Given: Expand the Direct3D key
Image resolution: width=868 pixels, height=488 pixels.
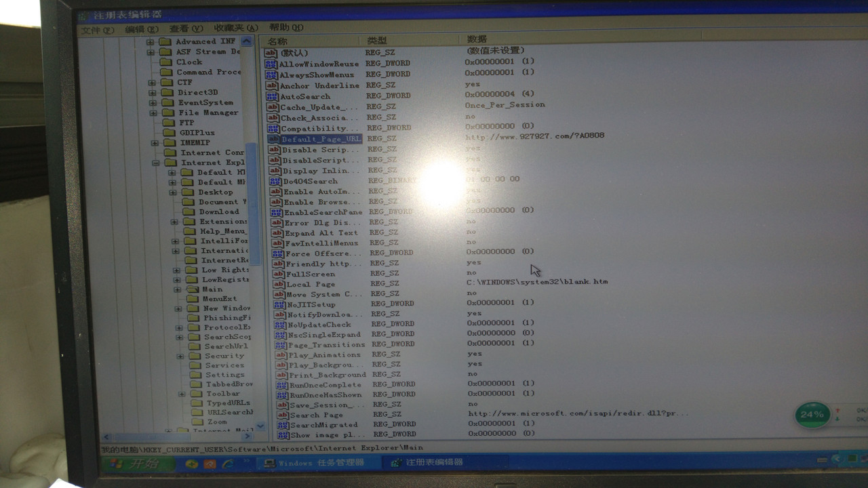Looking at the screenshot, I should point(152,93).
